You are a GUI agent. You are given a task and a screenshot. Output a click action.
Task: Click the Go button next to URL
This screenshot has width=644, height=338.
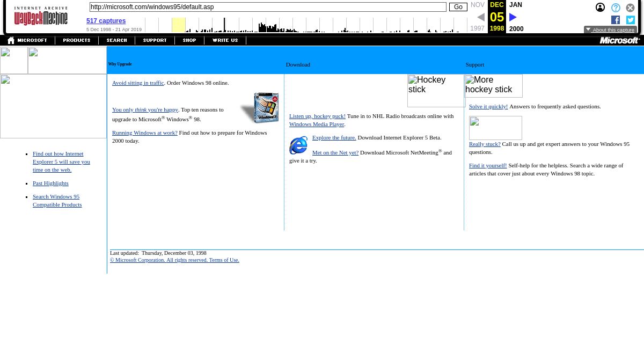point(458,7)
